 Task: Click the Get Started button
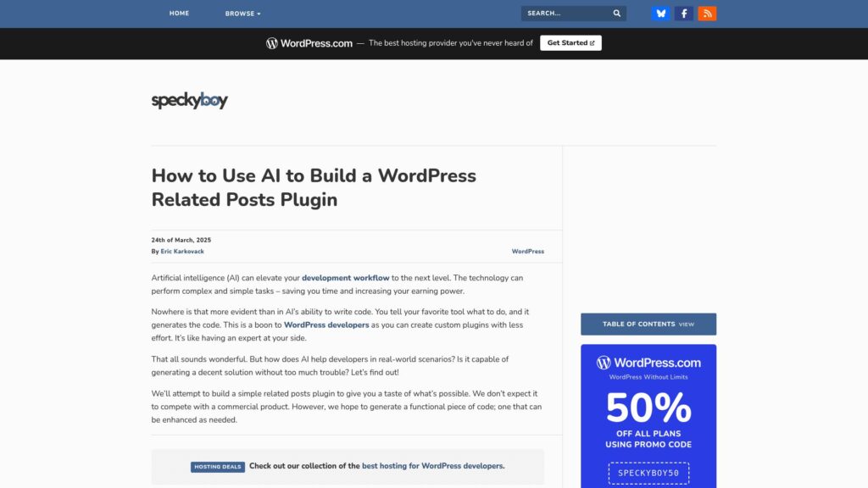pos(570,43)
